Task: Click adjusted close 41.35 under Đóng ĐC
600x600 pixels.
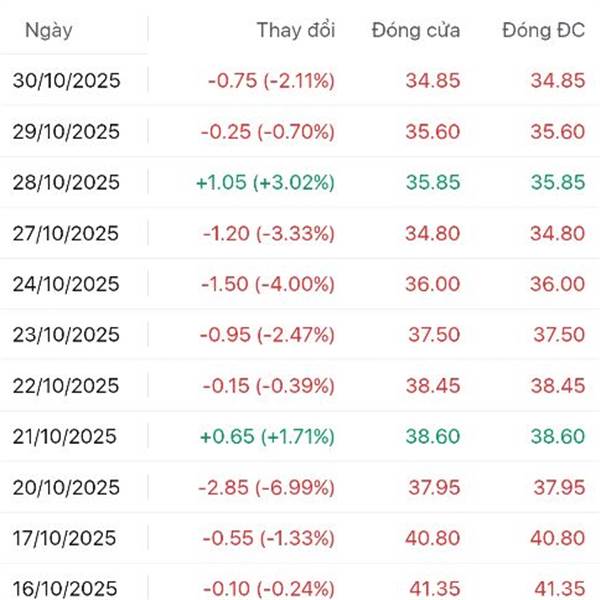Action: click(x=557, y=588)
